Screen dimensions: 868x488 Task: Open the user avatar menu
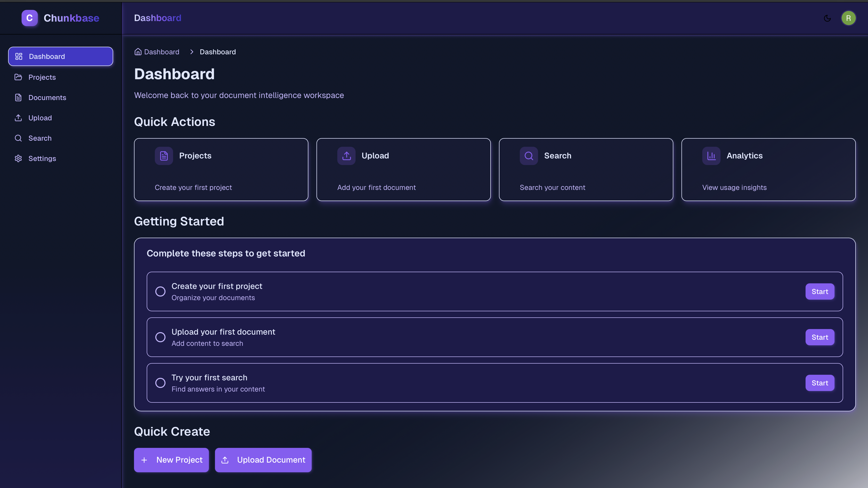coord(848,18)
